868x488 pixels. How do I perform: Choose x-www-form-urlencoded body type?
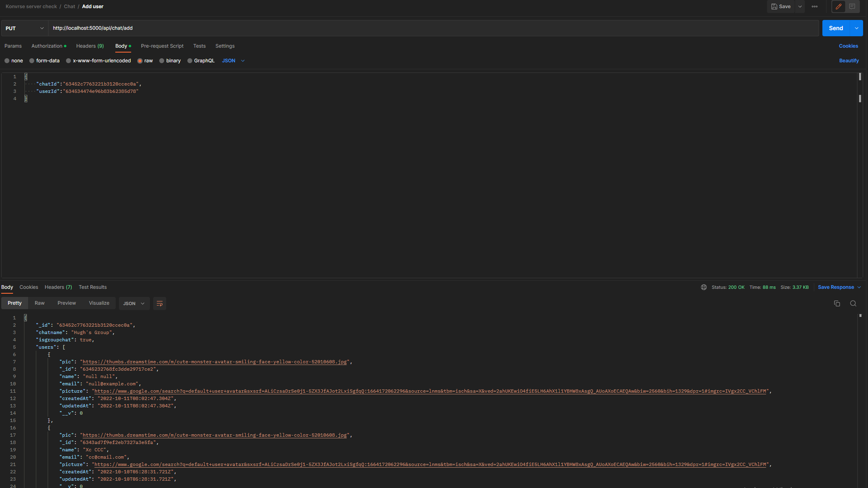click(x=99, y=61)
